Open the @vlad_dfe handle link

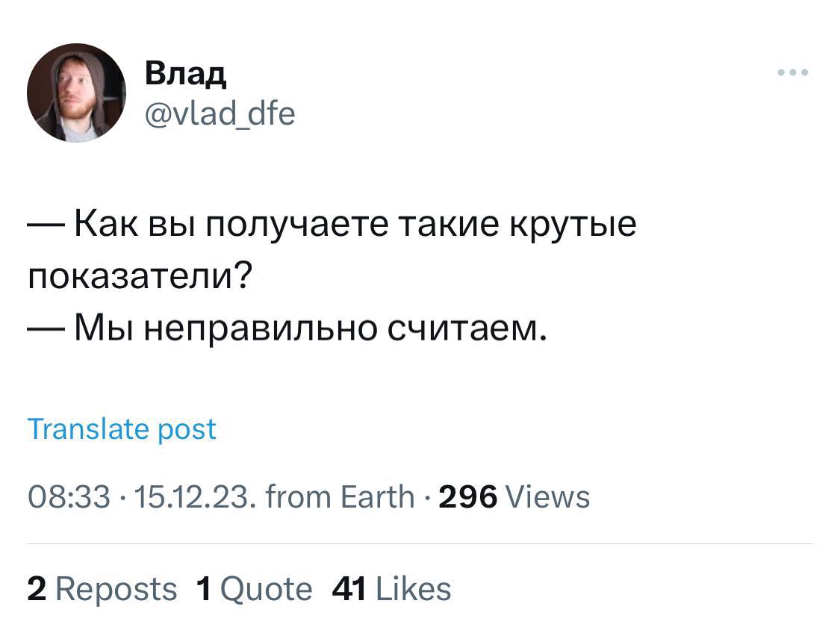(220, 113)
